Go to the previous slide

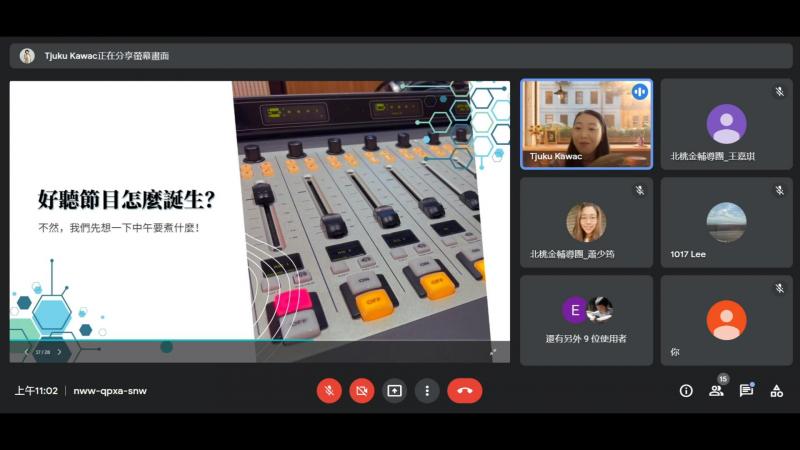point(26,352)
